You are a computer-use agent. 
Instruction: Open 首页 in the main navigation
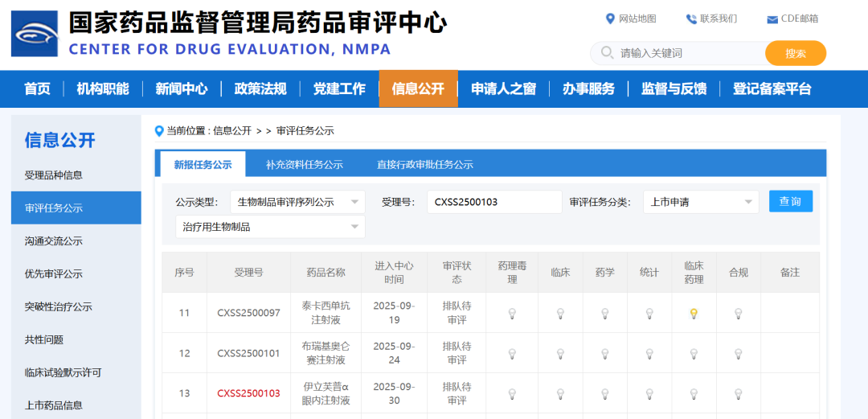click(37, 88)
